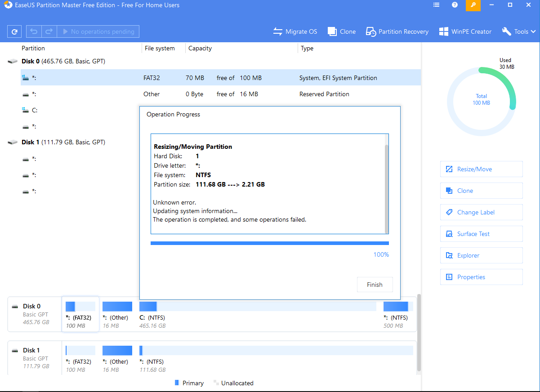This screenshot has height=392, width=540.
Task: Click the redo arrow icon
Action: click(x=49, y=31)
